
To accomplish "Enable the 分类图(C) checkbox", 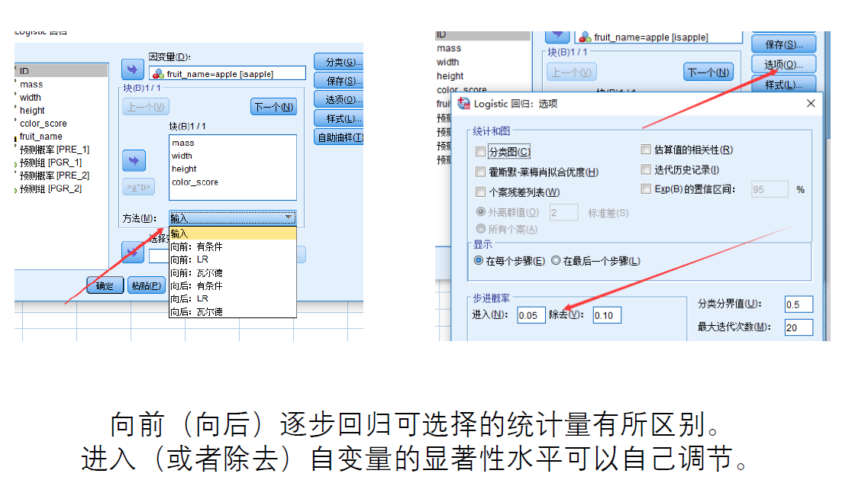I will coord(480,152).
